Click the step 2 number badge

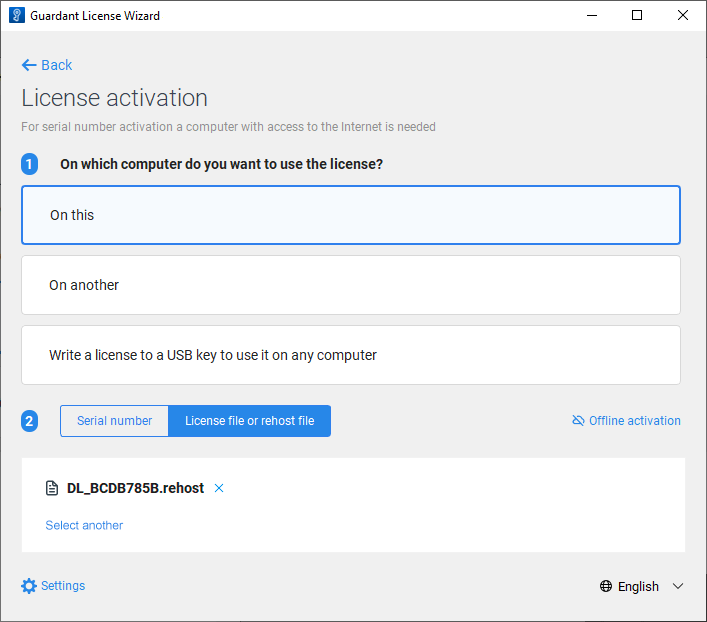29,421
